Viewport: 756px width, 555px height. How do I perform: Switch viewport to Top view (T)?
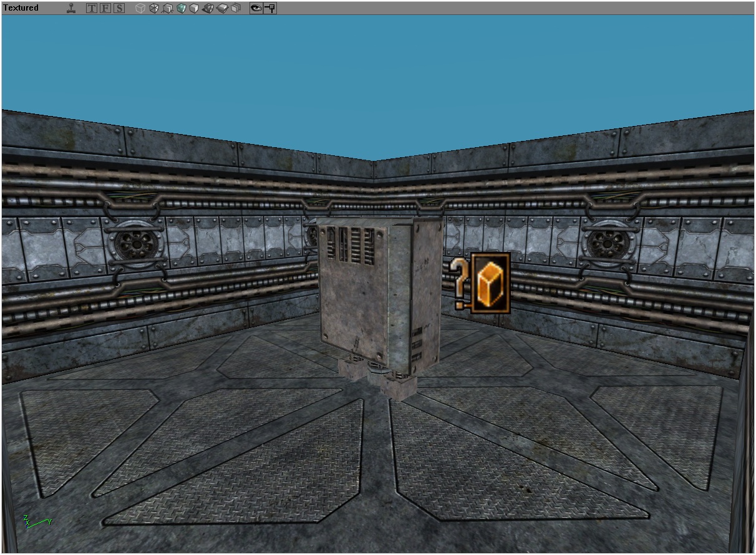[x=91, y=9]
